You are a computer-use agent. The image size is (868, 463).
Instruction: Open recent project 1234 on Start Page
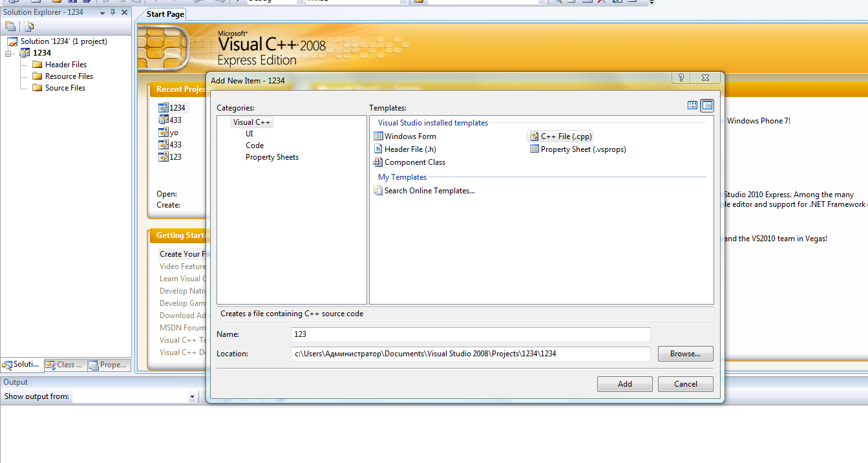coord(177,108)
